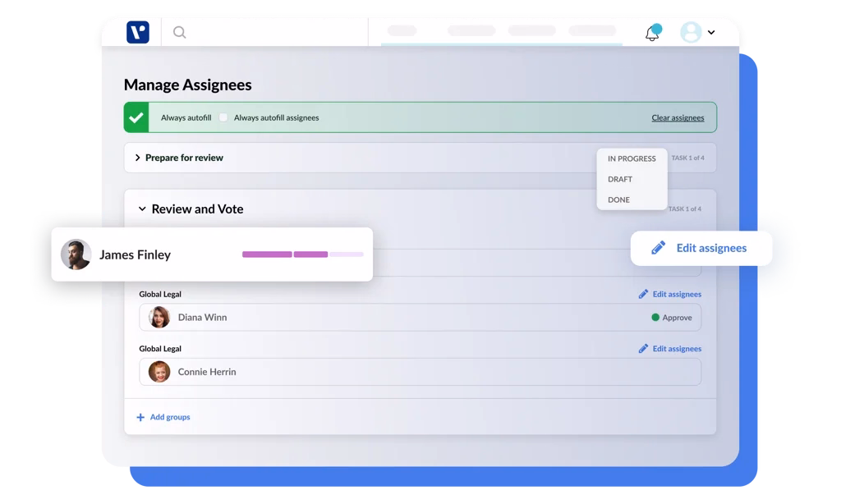The height and width of the screenshot is (504, 841).
Task: Click the Approve label for Diana Winn
Action: [677, 318]
